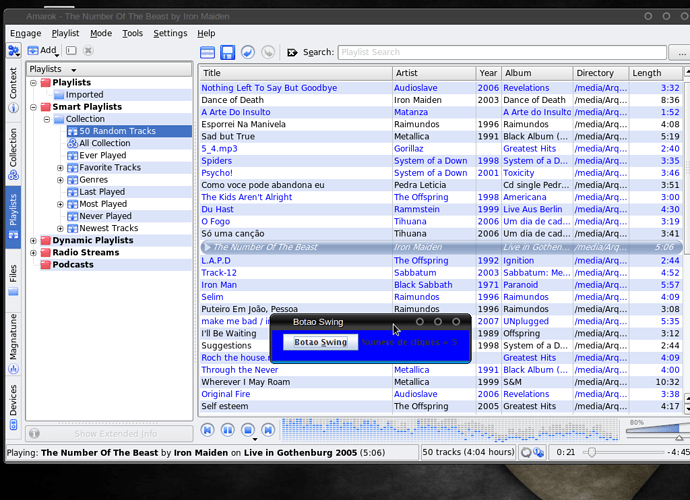
Task: Toggle the random mode icon in the status bar
Action: point(539,452)
